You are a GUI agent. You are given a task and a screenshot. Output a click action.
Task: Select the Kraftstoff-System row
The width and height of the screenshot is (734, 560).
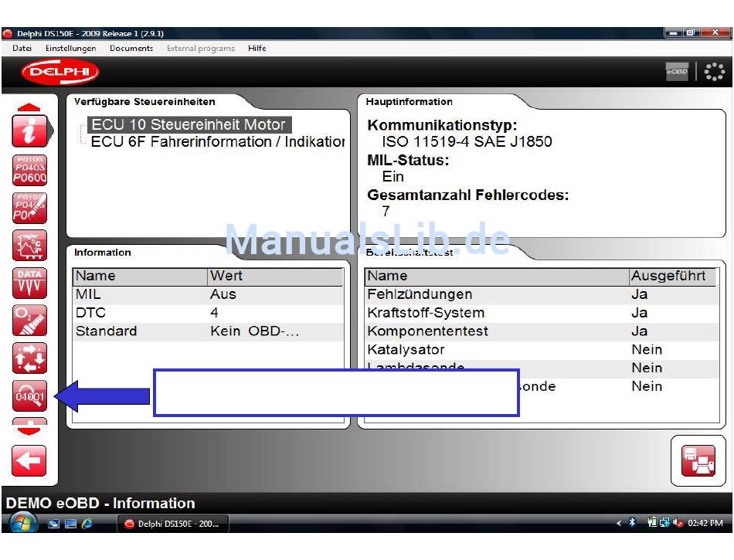click(x=542, y=313)
